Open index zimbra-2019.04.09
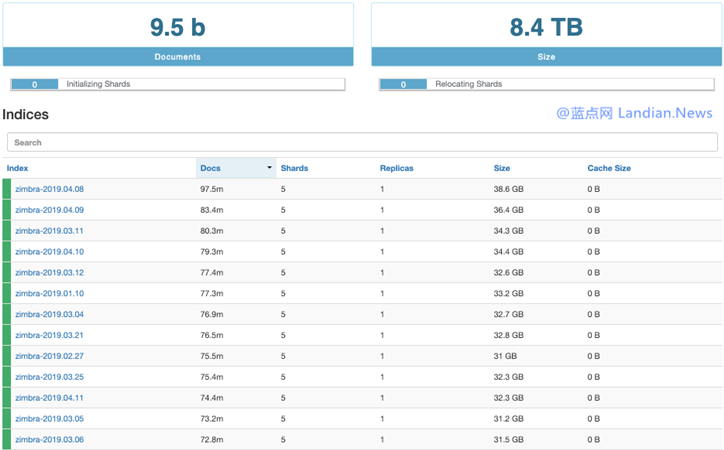Image resolution: width=724 pixels, height=450 pixels. (x=49, y=210)
